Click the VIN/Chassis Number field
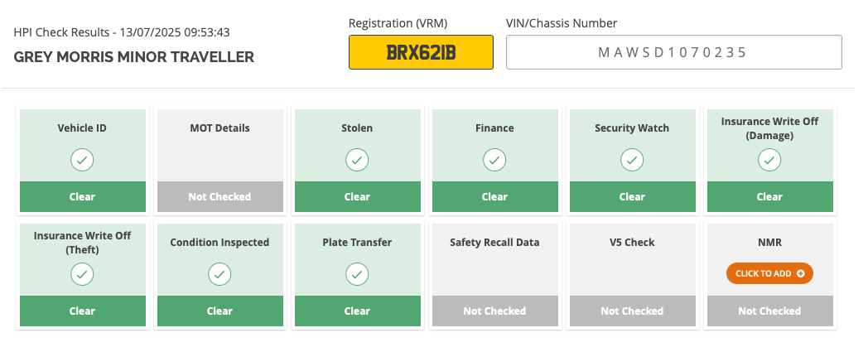The width and height of the screenshot is (868, 347). (x=673, y=52)
